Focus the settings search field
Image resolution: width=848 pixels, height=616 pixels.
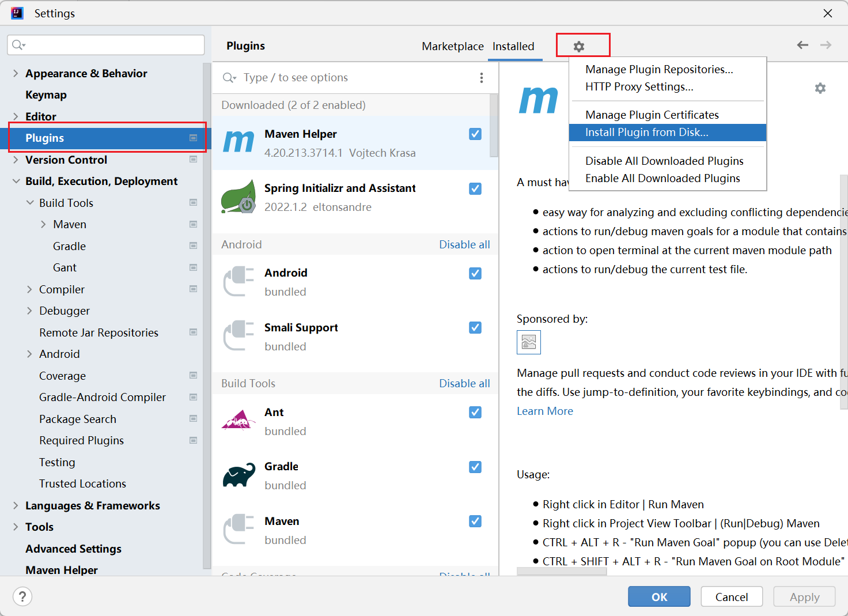pyautogui.click(x=106, y=45)
